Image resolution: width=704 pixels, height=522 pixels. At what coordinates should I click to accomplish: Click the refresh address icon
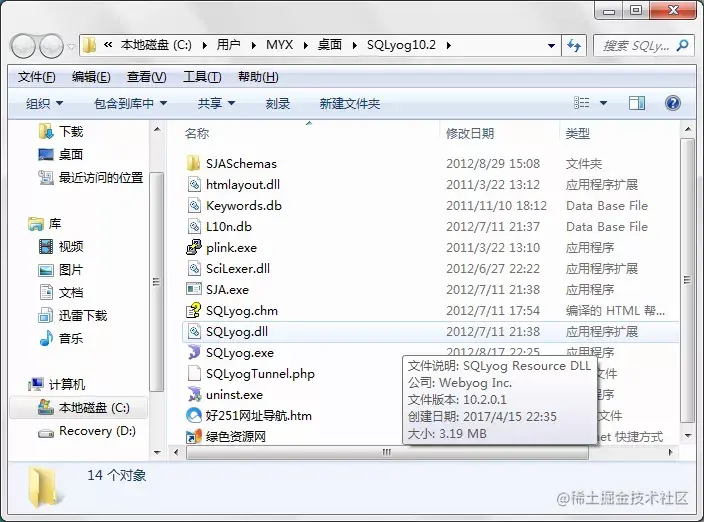coord(574,45)
